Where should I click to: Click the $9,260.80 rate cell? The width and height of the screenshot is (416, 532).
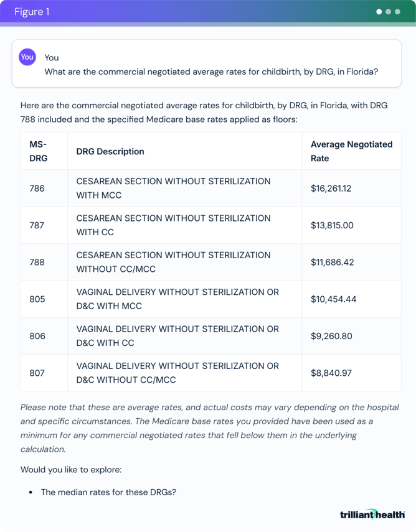331,336
